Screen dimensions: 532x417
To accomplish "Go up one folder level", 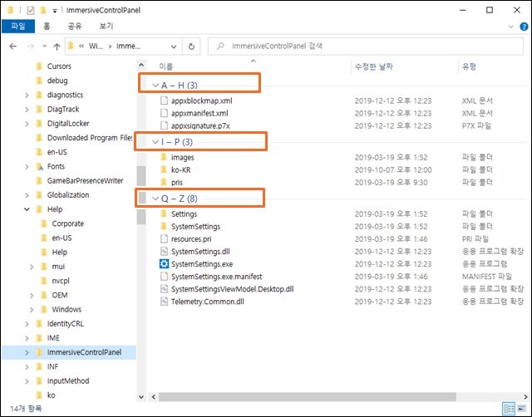I will [57, 47].
